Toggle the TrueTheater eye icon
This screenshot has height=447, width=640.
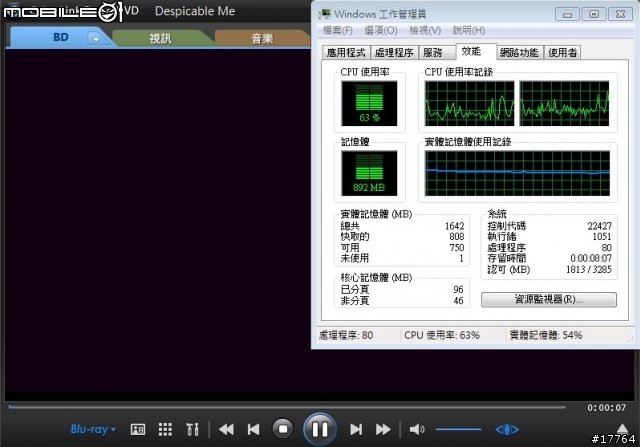(507, 429)
